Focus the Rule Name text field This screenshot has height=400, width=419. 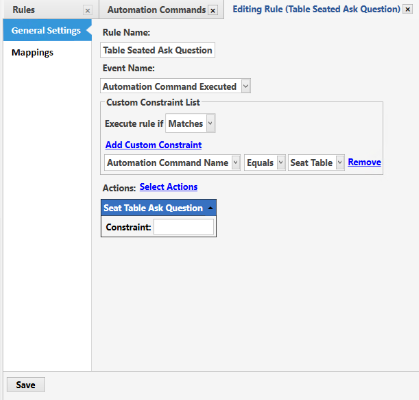pos(157,50)
